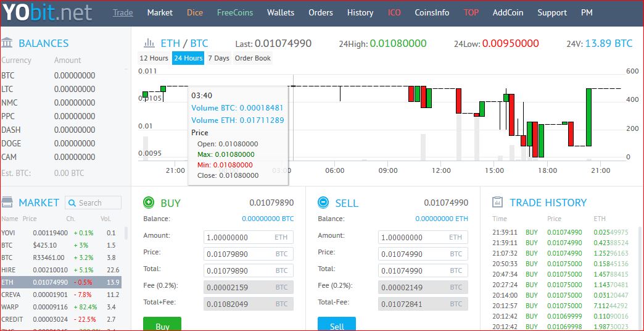Switch chart to 12 Hours

pyautogui.click(x=154, y=58)
